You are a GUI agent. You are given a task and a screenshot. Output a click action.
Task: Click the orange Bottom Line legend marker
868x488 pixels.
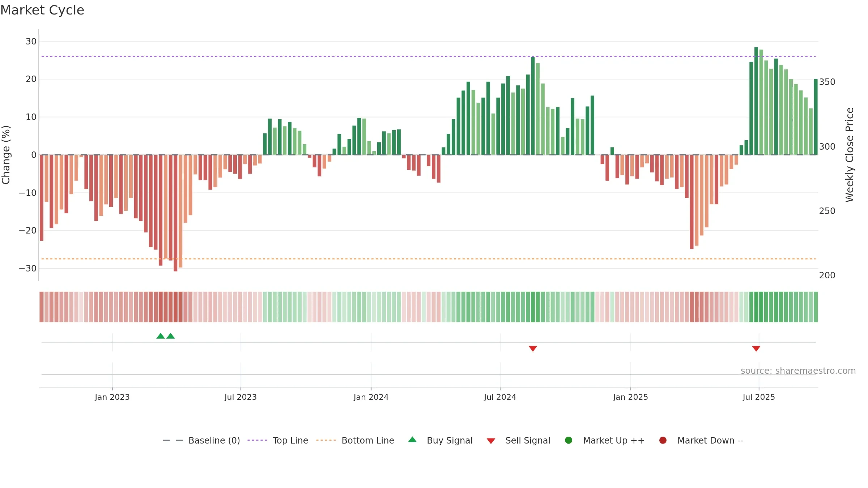click(326, 440)
